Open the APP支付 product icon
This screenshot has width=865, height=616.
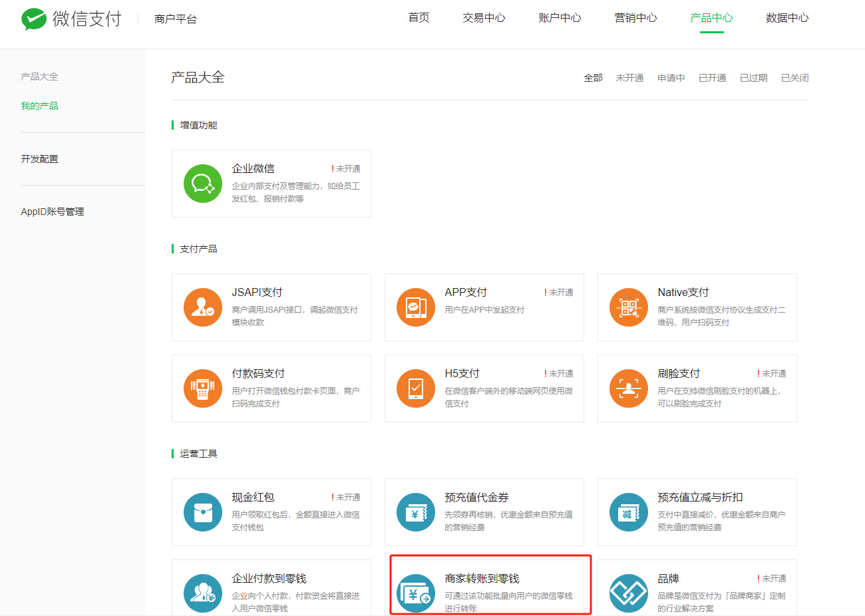tap(416, 307)
